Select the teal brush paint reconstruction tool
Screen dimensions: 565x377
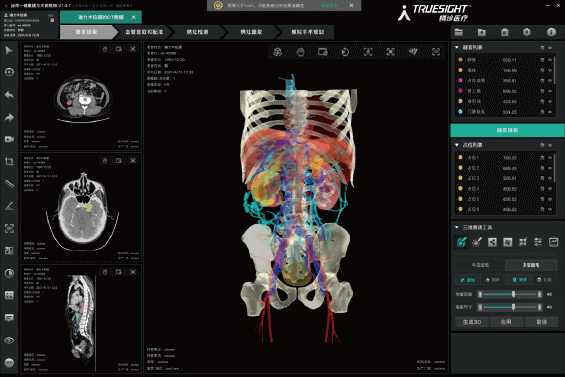pos(462,242)
